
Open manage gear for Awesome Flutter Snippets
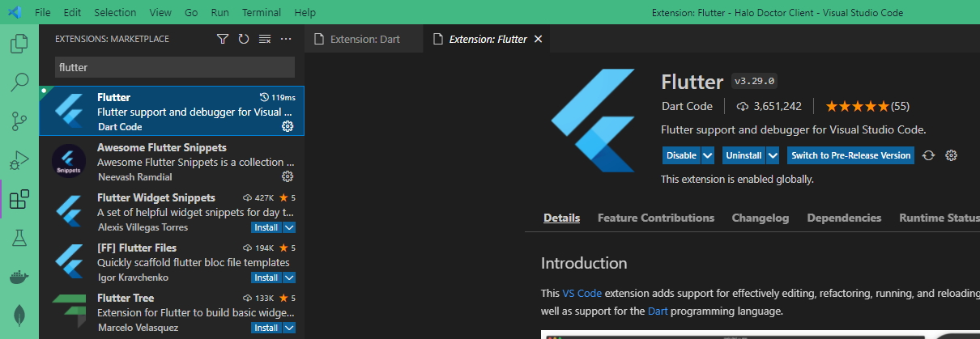coord(287,177)
